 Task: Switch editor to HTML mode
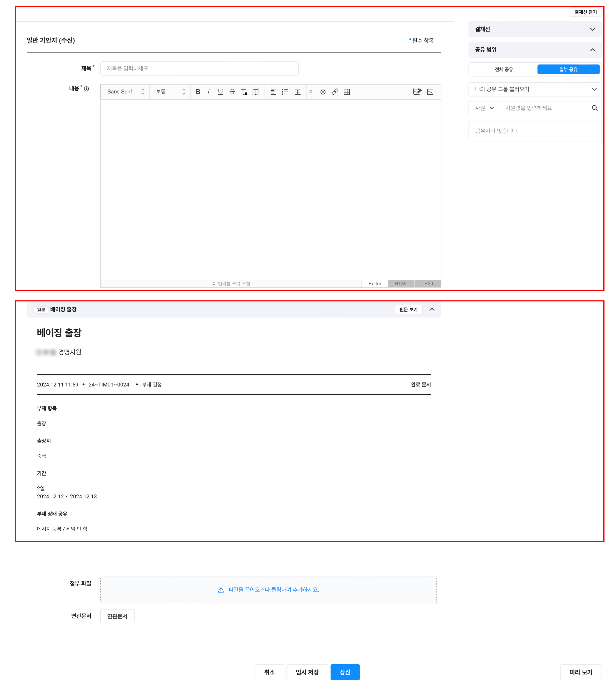(x=401, y=283)
